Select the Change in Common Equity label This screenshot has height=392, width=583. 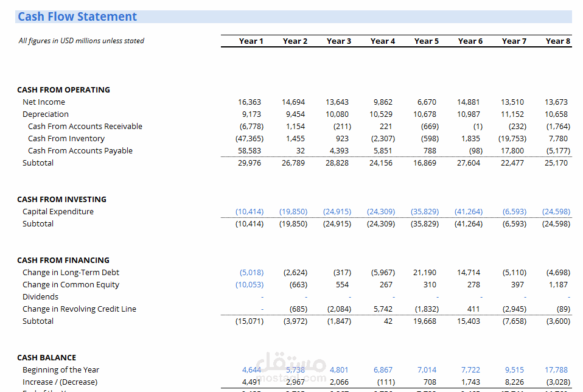pyautogui.click(x=71, y=284)
